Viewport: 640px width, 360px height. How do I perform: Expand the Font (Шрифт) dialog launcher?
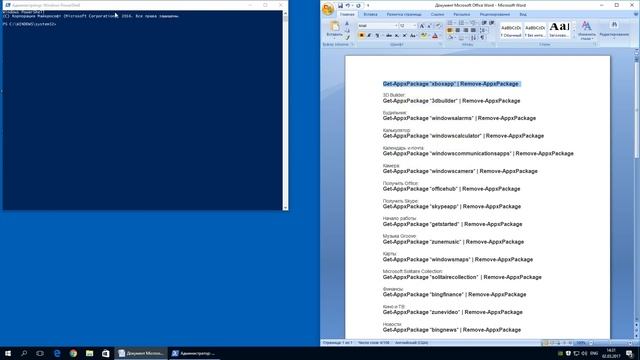(x=441, y=44)
